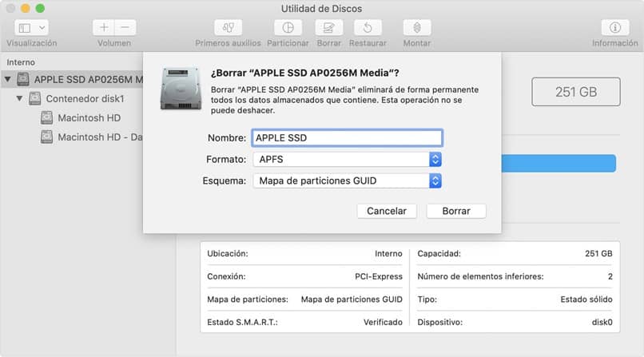Click the Macintosh HD volume icon
The height and width of the screenshot is (357, 644).
[47, 117]
